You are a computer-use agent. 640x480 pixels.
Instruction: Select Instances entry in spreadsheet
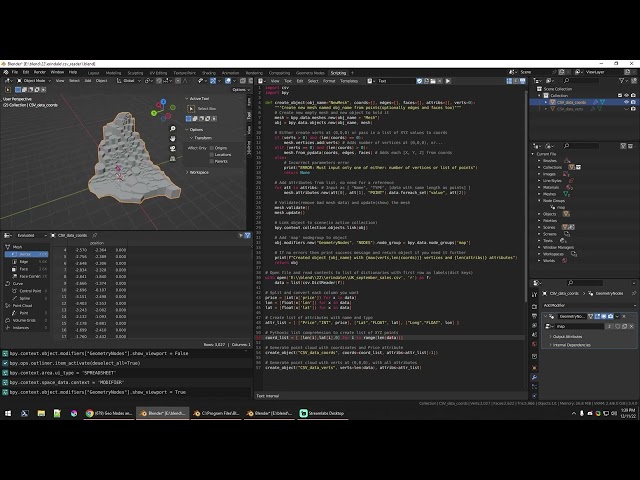click(27, 328)
